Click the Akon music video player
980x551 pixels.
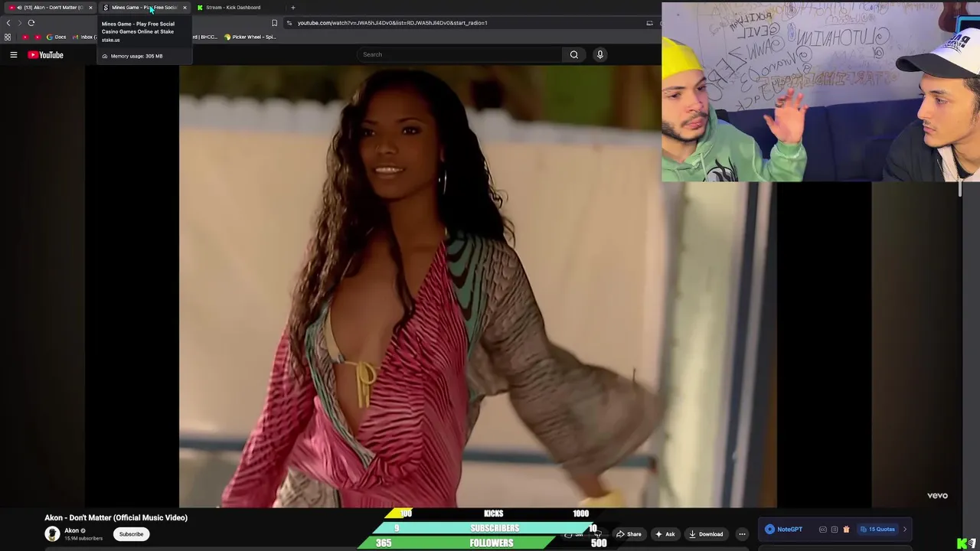coord(478,287)
